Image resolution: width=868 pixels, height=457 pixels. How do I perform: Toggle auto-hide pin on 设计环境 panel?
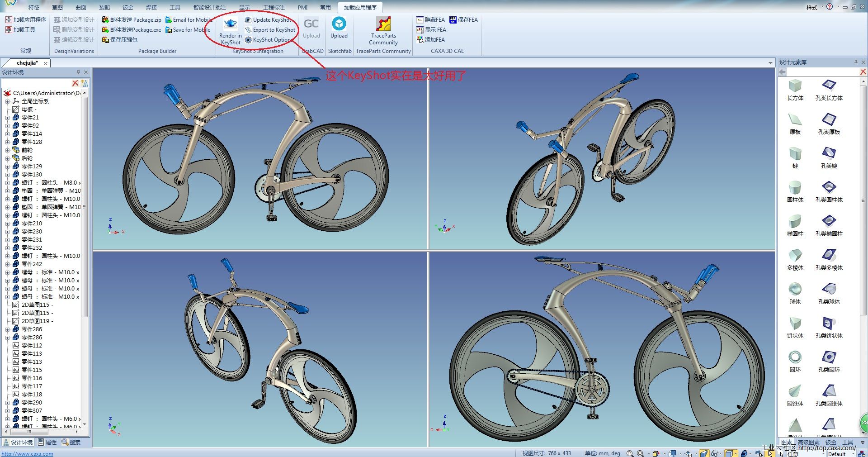point(78,72)
